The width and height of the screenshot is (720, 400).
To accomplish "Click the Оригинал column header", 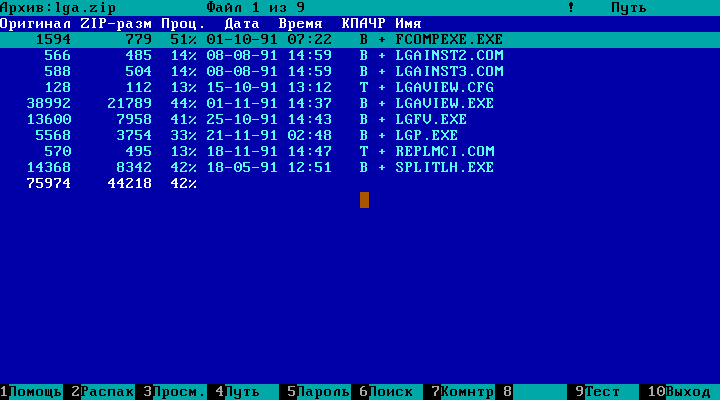I will 36,24.
